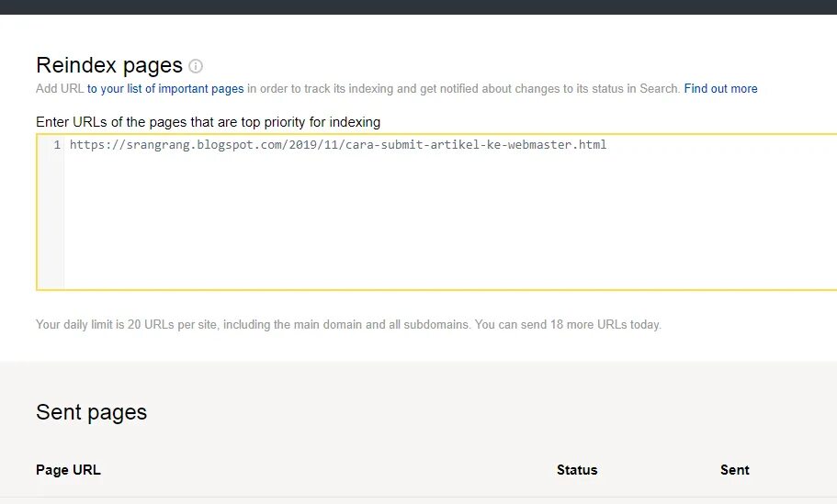Viewport: 837px width, 504px height.
Task: Click the Status column header
Action: pyautogui.click(x=577, y=470)
